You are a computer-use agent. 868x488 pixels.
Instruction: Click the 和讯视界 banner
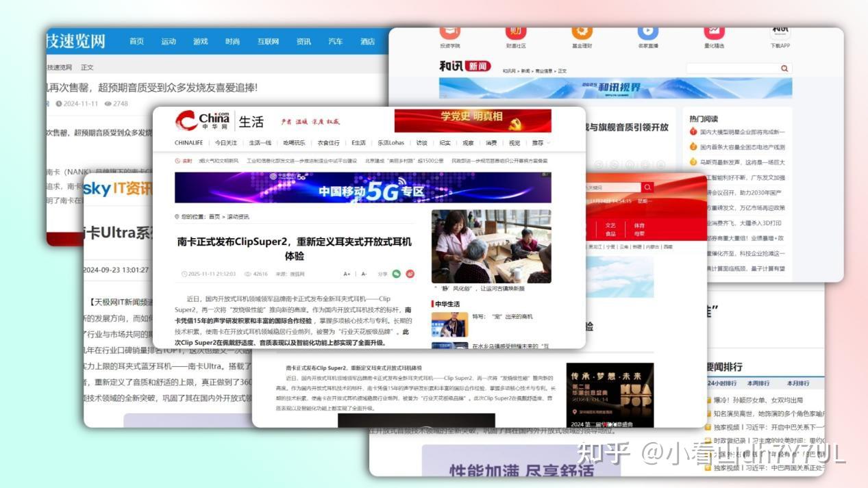616,88
